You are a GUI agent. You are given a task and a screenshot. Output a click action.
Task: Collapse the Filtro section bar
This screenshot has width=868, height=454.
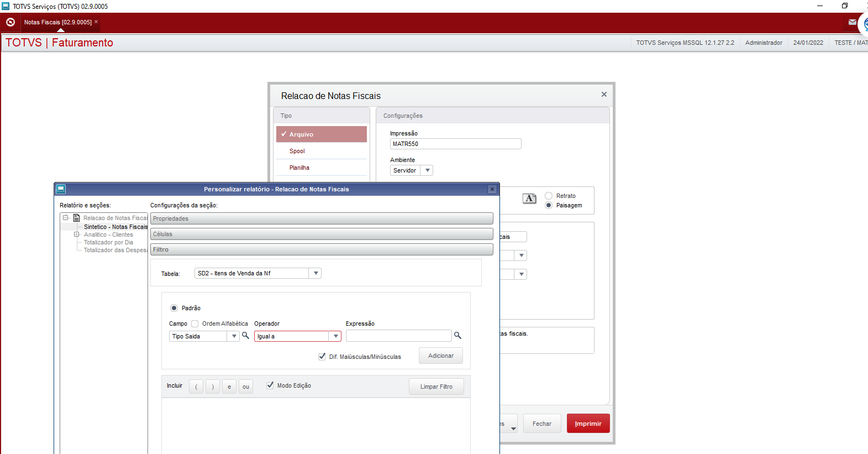(x=322, y=249)
